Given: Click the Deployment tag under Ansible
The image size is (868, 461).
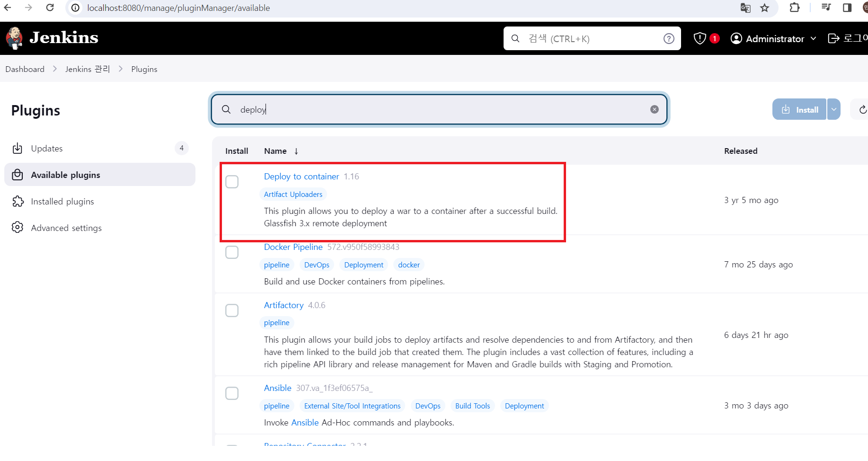Looking at the screenshot, I should click(524, 406).
